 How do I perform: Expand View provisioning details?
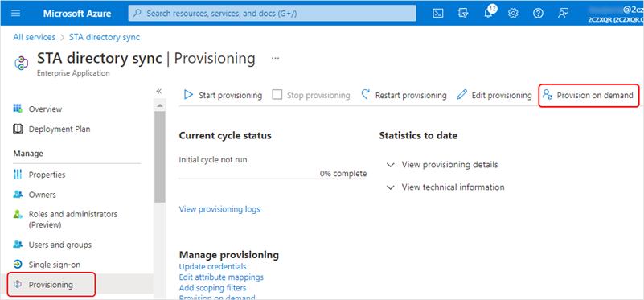[442, 165]
